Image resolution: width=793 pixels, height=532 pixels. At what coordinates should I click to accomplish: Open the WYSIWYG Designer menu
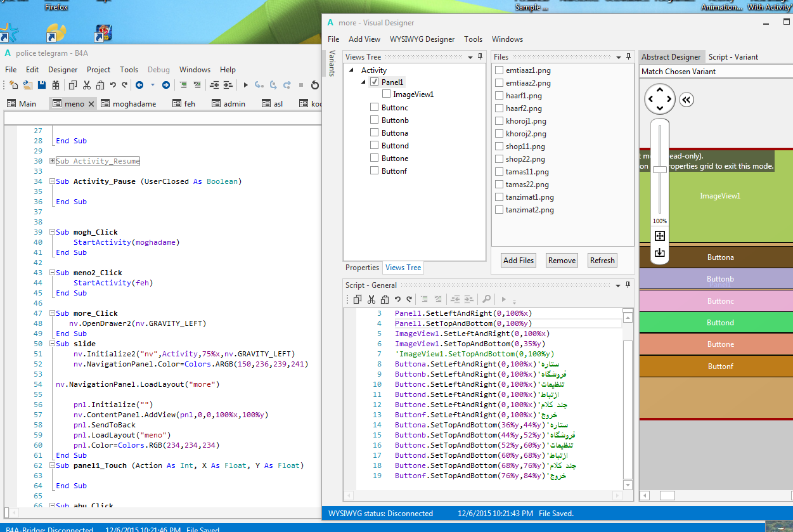pos(422,39)
